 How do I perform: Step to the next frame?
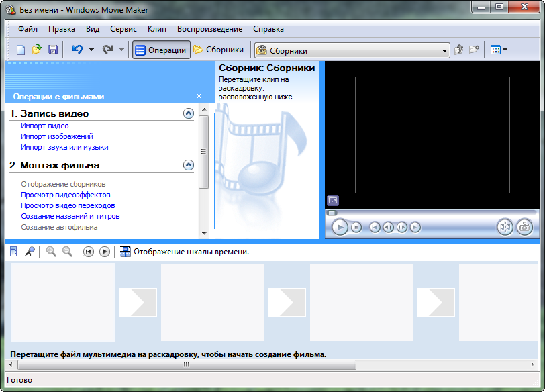pyautogui.click(x=402, y=228)
